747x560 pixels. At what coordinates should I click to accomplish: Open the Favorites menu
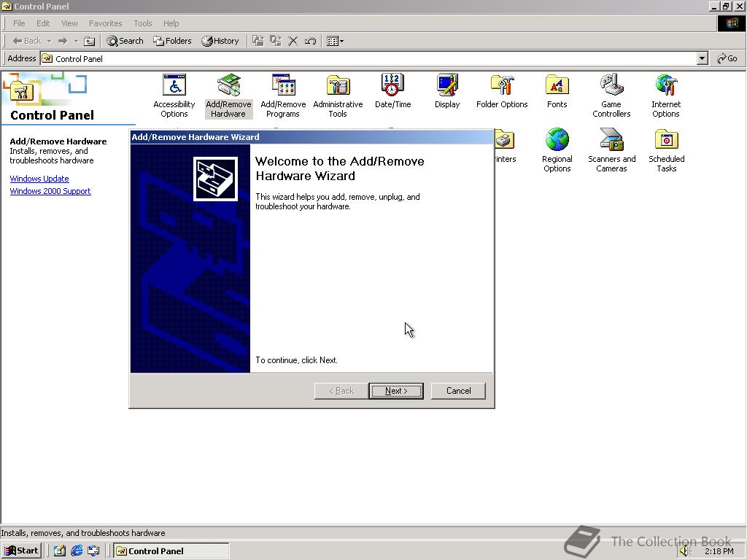click(105, 23)
